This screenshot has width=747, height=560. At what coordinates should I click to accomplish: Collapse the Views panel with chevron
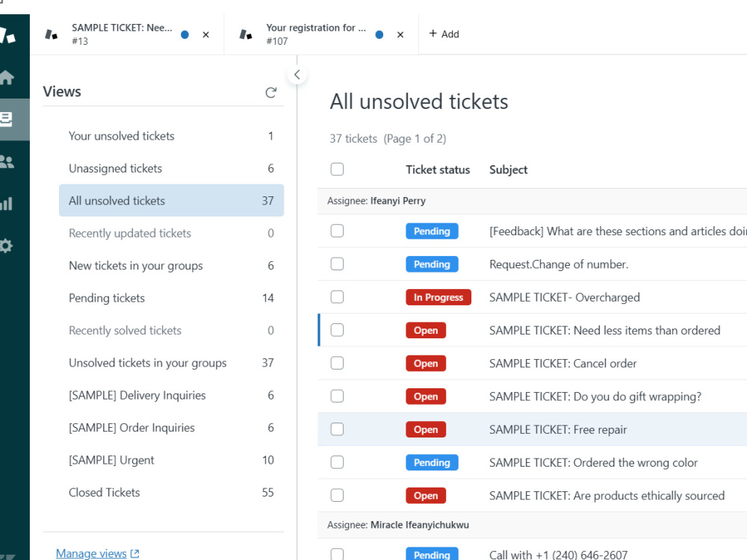(297, 75)
